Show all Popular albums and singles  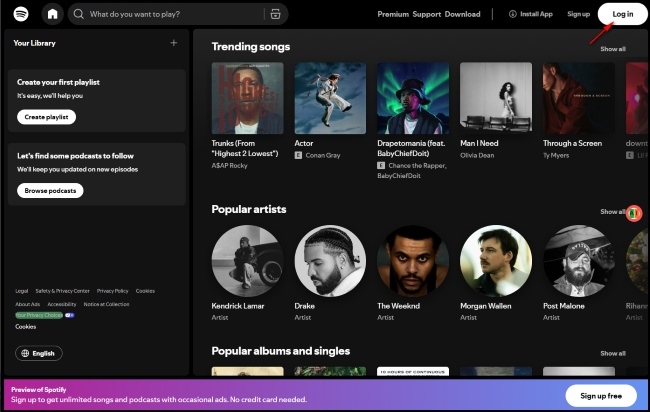613,354
